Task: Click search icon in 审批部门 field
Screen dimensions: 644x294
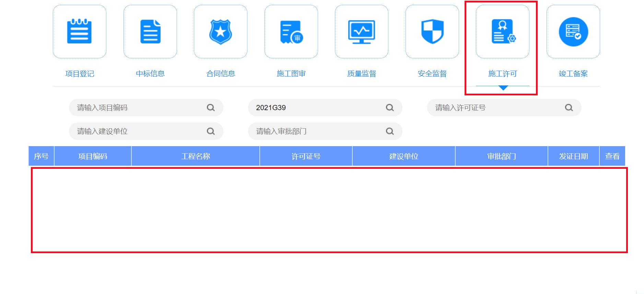Action: (x=390, y=131)
